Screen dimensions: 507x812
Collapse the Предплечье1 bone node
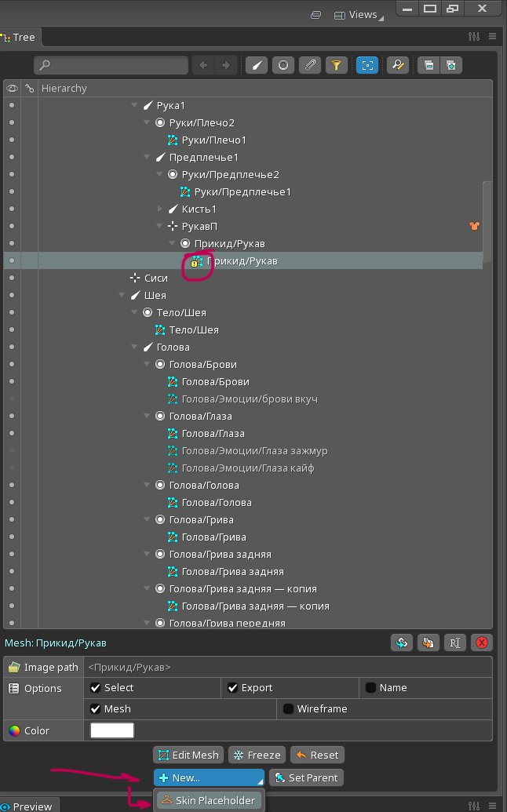pyautogui.click(x=147, y=157)
